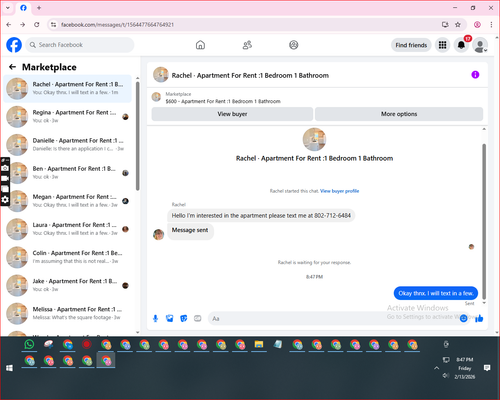The width and height of the screenshot is (500, 400).
Task: Open File Explorer in taskbar
Action: click(x=259, y=344)
